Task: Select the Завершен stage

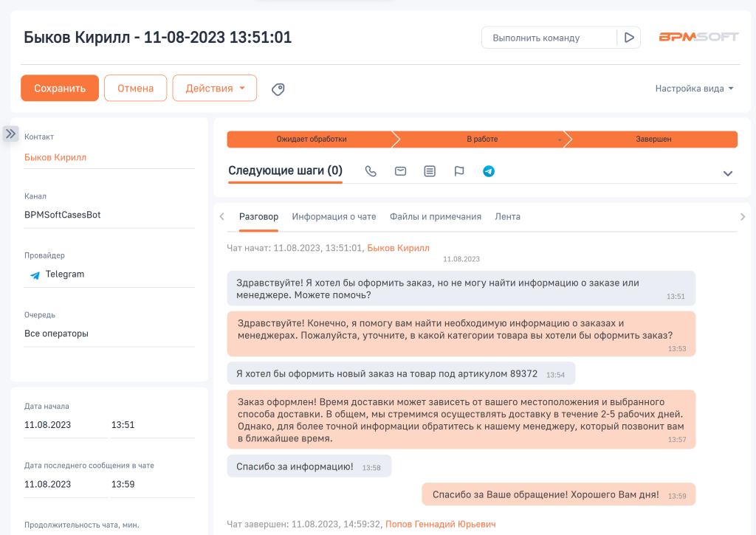Action: click(x=653, y=139)
